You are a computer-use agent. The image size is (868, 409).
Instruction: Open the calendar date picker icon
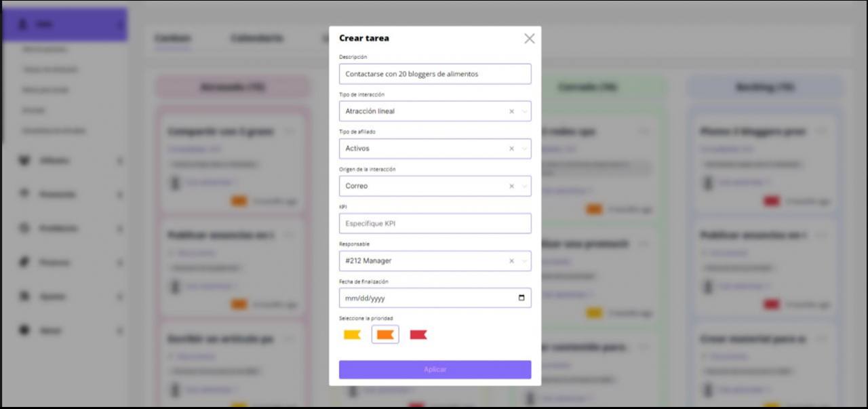(x=521, y=298)
